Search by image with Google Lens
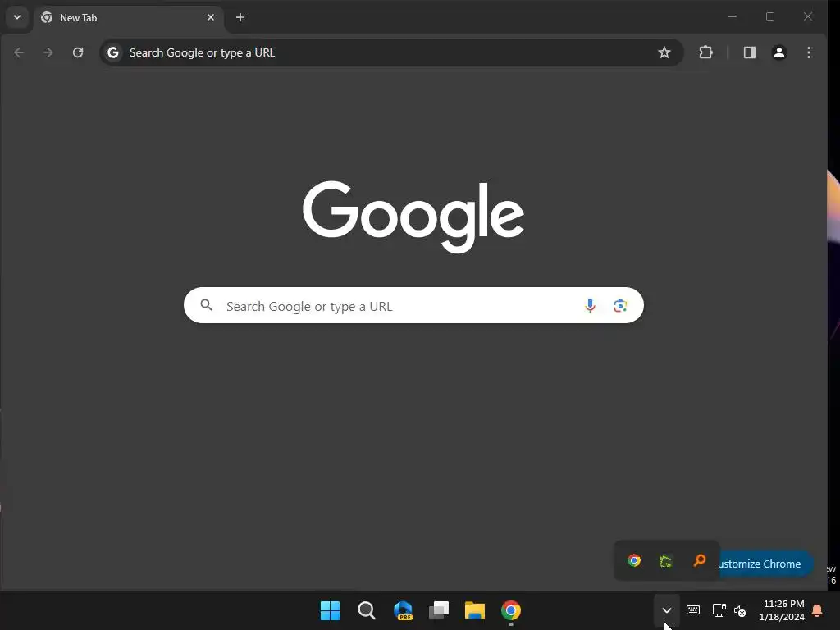This screenshot has width=840, height=630. click(620, 305)
